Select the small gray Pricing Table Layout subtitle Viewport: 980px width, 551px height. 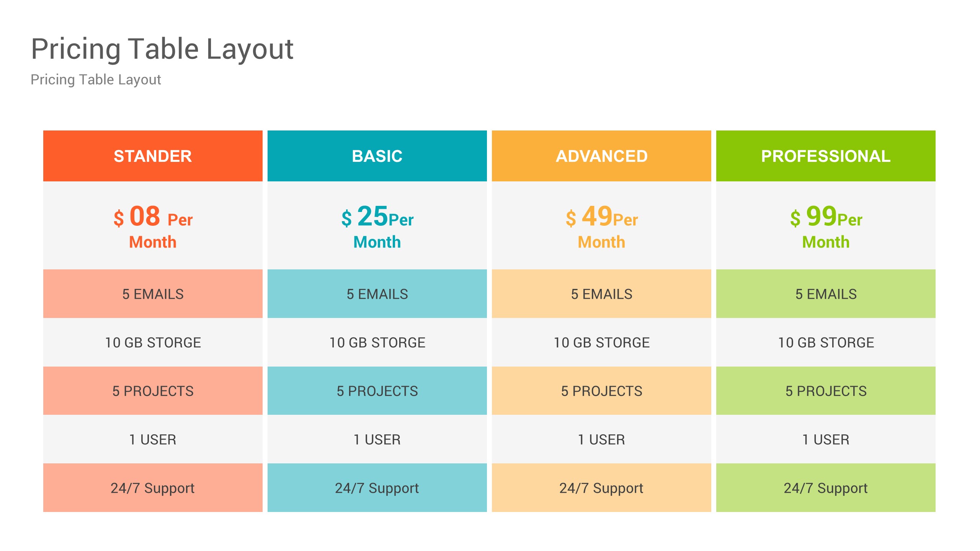click(x=96, y=80)
